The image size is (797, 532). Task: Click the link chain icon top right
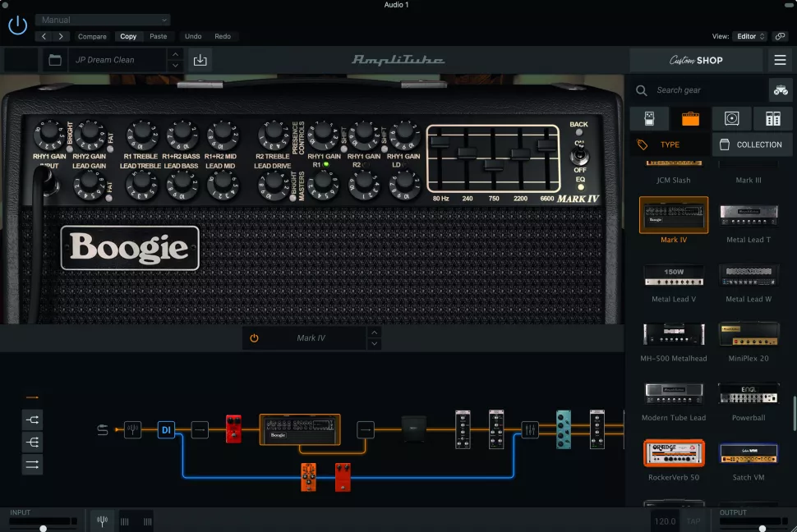point(780,36)
